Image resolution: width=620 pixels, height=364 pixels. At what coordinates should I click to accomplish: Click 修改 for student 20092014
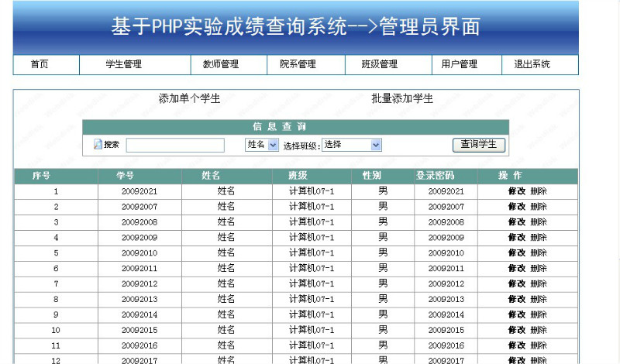pyautogui.click(x=517, y=314)
